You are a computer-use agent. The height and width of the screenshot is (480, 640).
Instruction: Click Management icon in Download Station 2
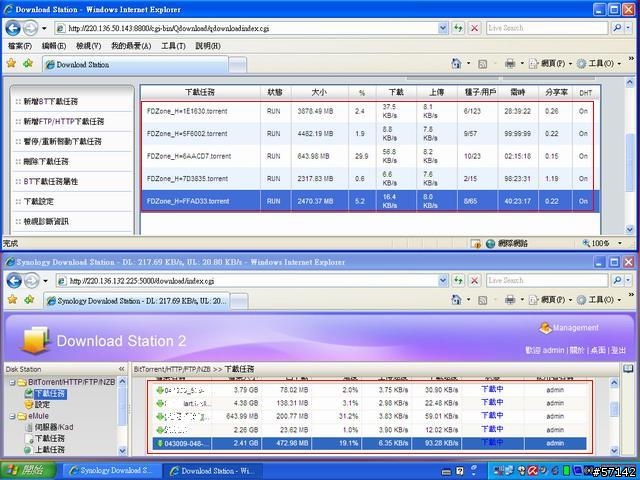click(545, 328)
